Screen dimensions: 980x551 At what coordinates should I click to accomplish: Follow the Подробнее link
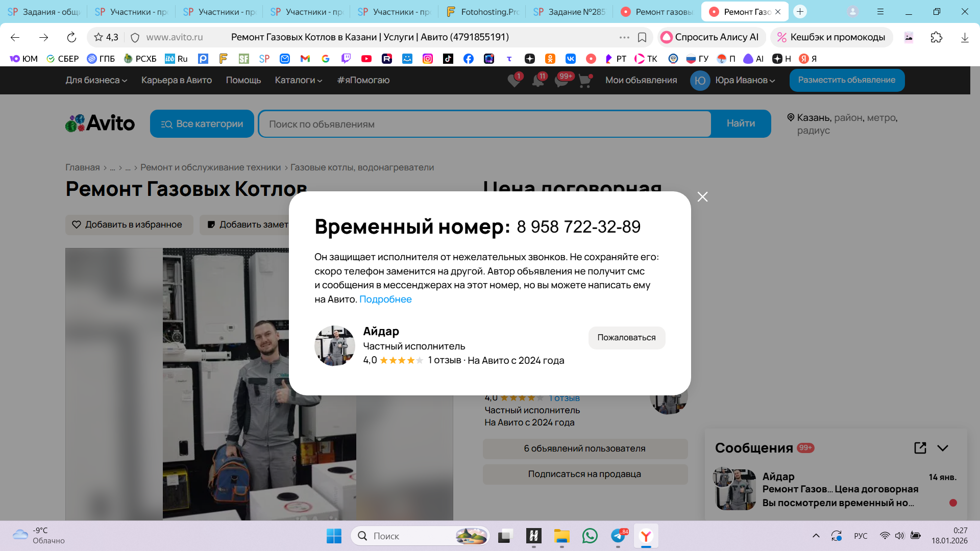385,299
